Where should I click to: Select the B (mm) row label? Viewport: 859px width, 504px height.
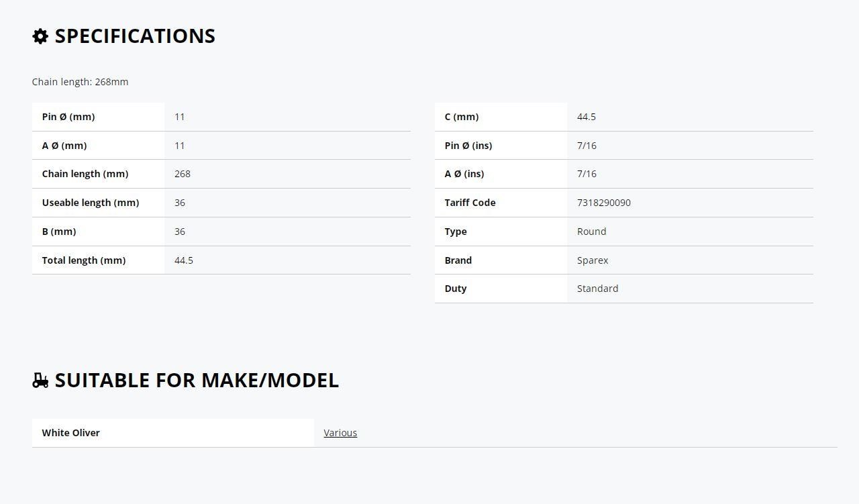click(x=59, y=232)
